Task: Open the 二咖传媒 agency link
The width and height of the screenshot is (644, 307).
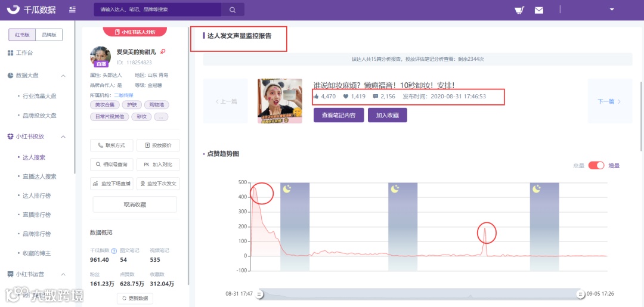Action: click(123, 95)
